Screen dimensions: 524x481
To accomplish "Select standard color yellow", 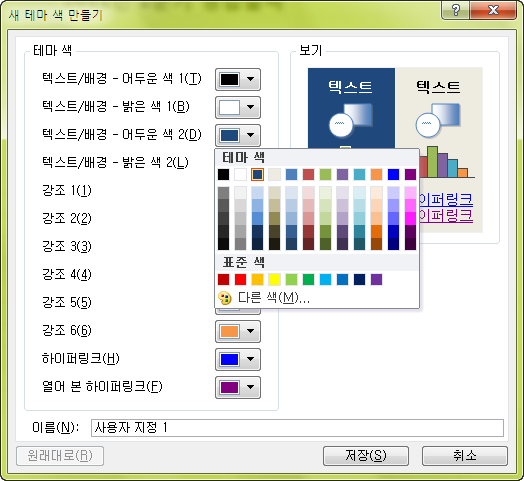I will point(274,279).
